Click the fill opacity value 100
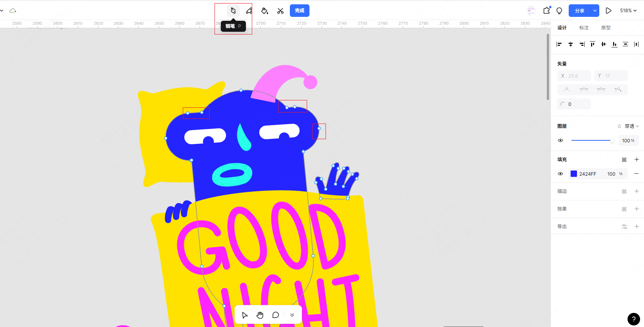The width and height of the screenshot is (644, 327). (x=611, y=174)
